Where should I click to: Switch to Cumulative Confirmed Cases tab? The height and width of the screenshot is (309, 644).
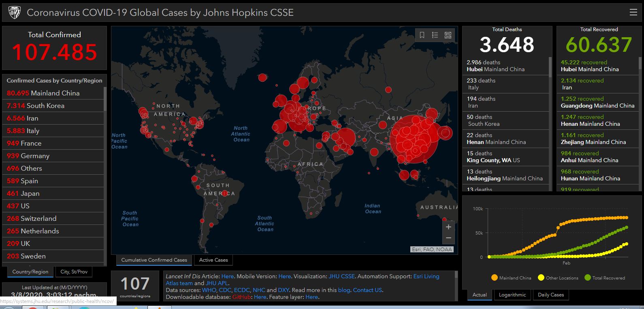pos(154,260)
